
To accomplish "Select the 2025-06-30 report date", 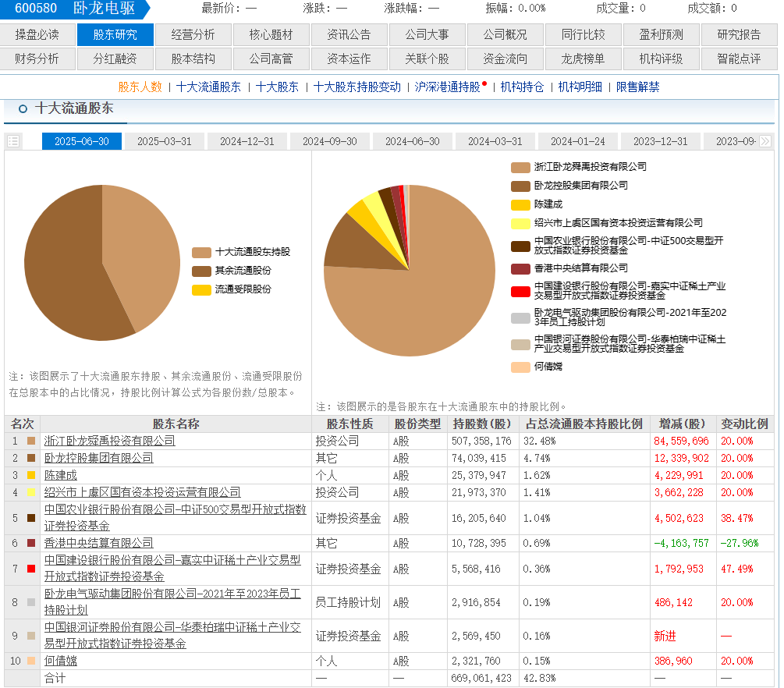I will pyautogui.click(x=82, y=141).
